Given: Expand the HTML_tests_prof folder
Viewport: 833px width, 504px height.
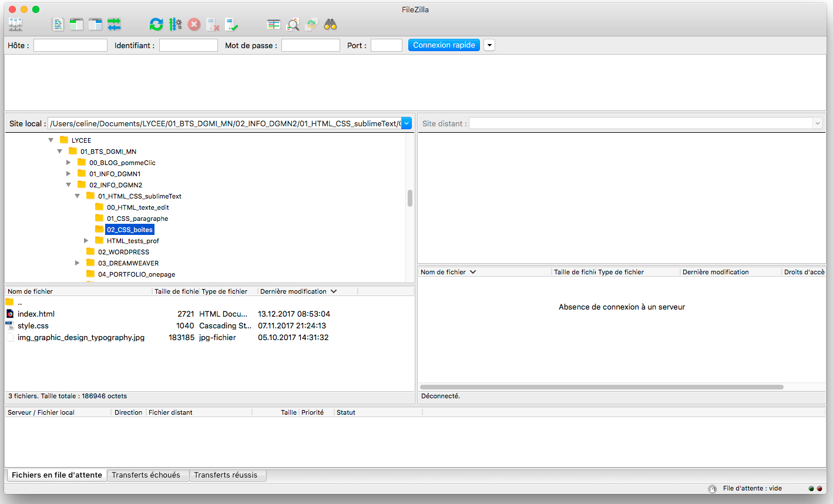Looking at the screenshot, I should click(x=86, y=241).
